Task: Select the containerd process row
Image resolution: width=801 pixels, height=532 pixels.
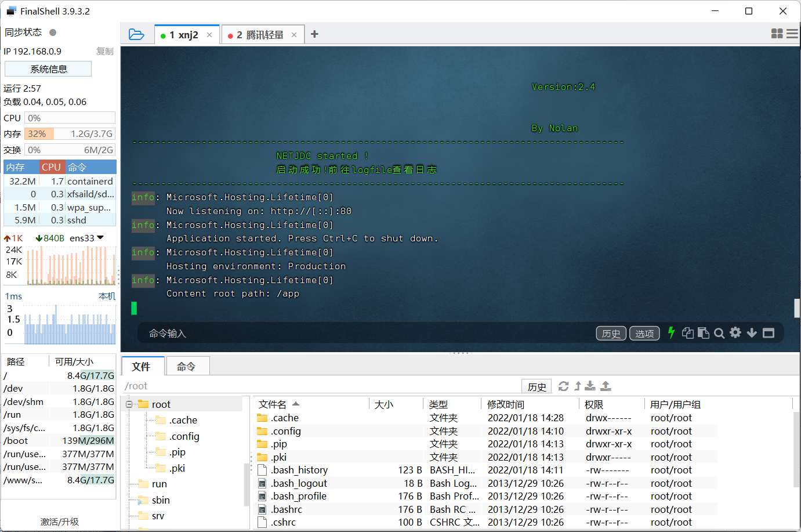Action: pos(60,181)
